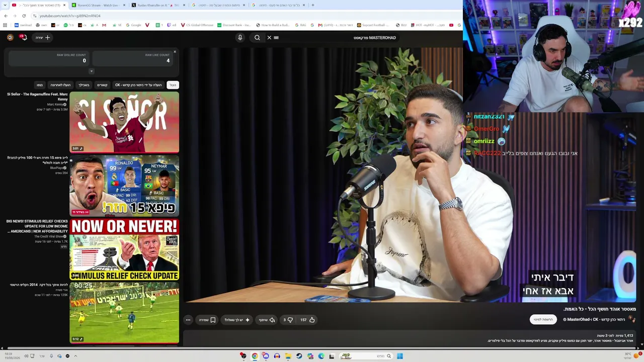This screenshot has width=644, height=362.
Task: Clear the YouTube search box with X
Action: click(x=269, y=38)
